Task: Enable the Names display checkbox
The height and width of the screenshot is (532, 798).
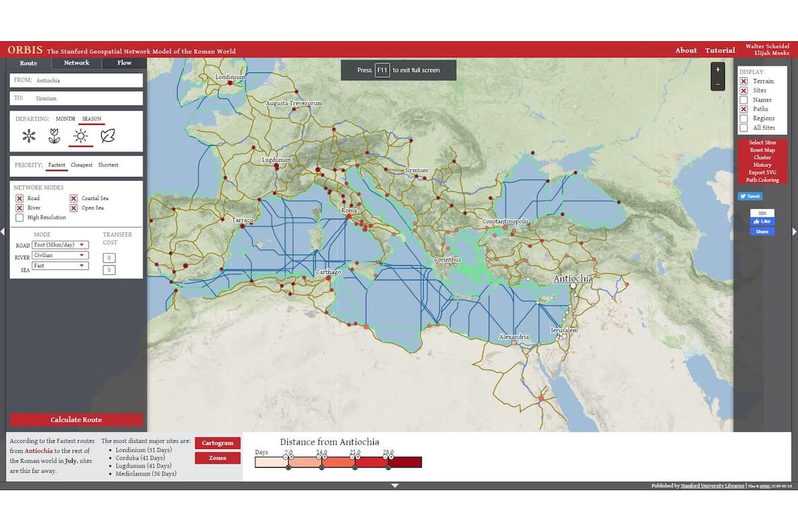Action: click(744, 100)
